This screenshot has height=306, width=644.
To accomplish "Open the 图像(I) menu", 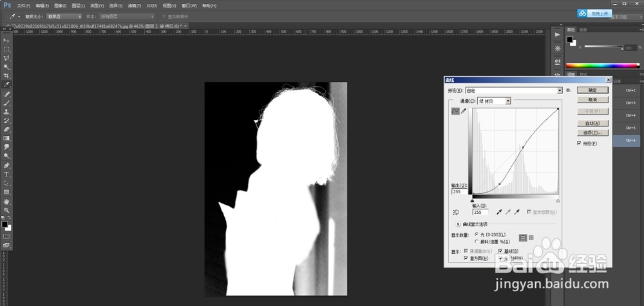I will 60,6.
